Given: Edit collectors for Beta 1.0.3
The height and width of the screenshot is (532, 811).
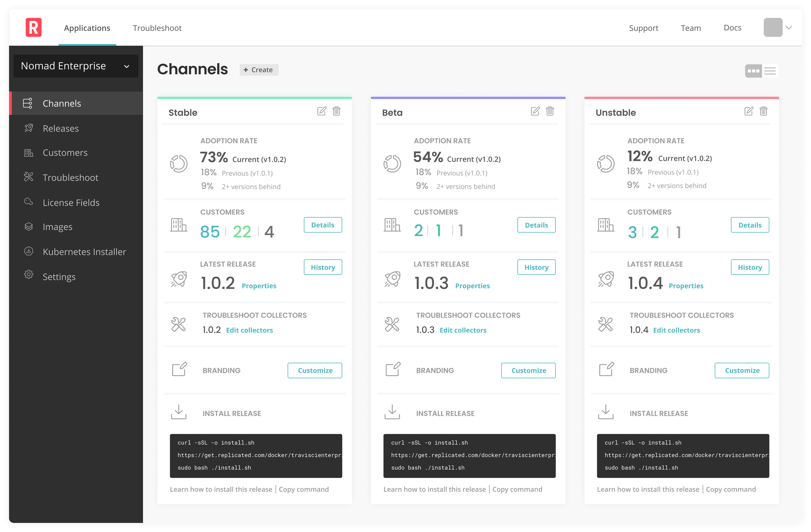Looking at the screenshot, I should (463, 330).
